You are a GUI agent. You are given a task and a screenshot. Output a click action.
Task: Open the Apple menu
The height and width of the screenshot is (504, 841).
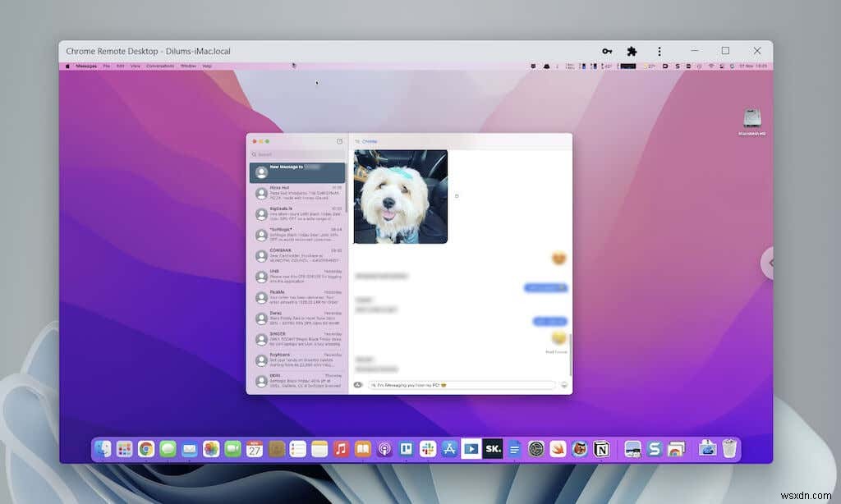[x=67, y=66]
